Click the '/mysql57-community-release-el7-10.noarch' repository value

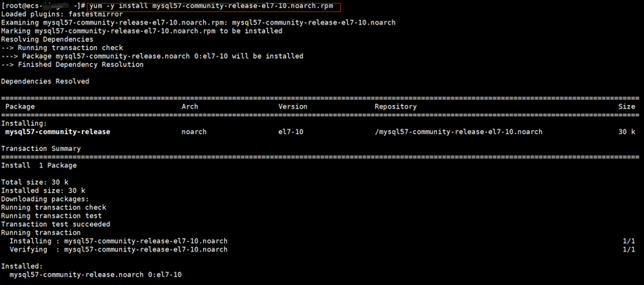coord(459,132)
